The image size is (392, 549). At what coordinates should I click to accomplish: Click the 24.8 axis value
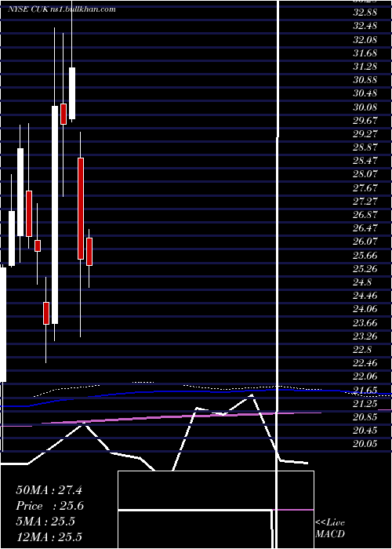point(362,282)
